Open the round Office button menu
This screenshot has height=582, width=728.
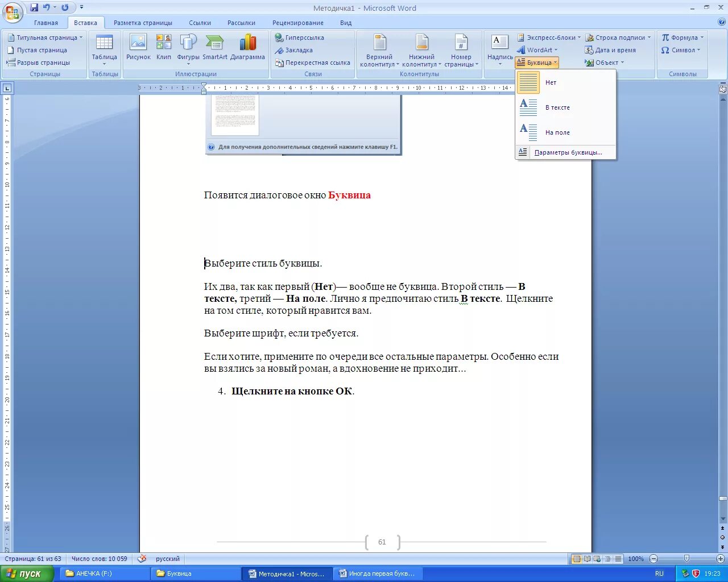pyautogui.click(x=12, y=11)
